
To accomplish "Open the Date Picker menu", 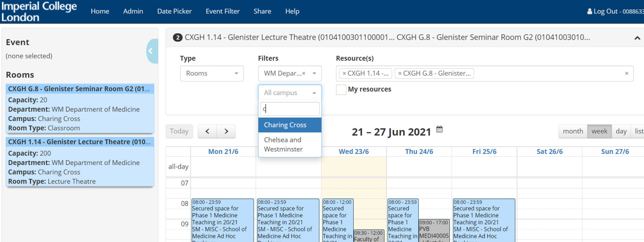I will click(x=174, y=11).
